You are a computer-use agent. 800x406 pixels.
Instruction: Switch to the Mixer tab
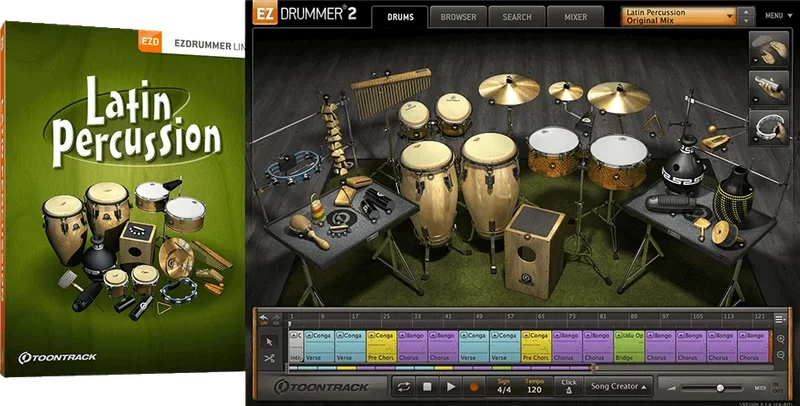point(576,17)
